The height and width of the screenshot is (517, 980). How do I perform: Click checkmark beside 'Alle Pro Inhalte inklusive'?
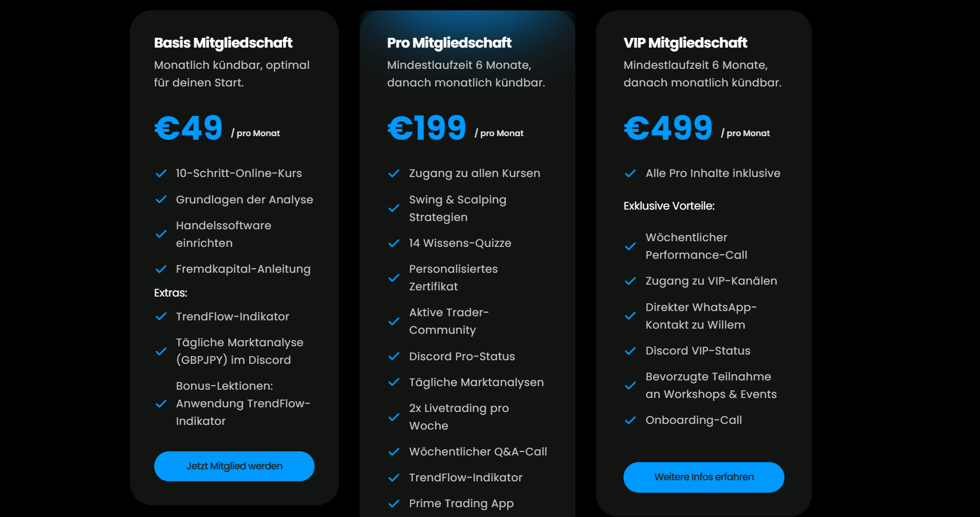[x=630, y=173]
